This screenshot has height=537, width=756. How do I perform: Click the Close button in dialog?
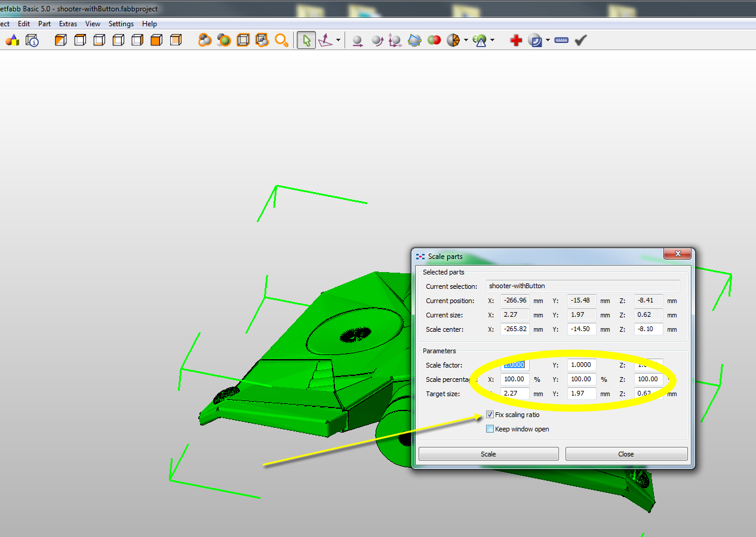[x=626, y=454]
